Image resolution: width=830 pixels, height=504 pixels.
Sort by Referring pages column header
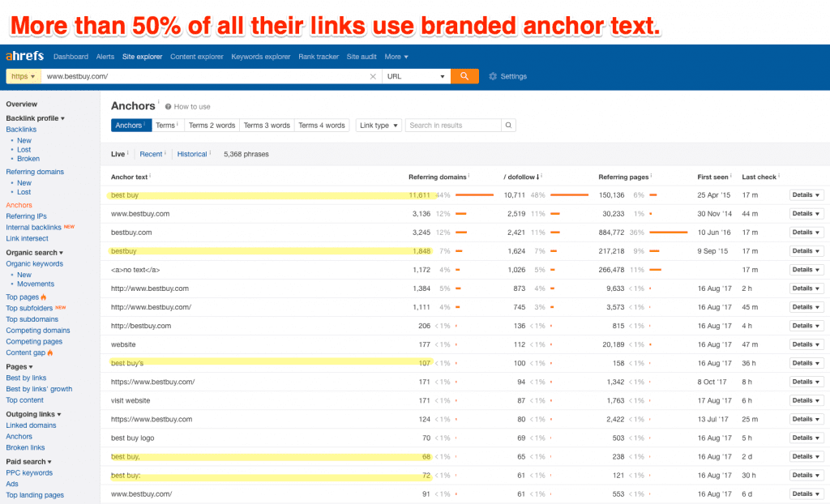(623, 177)
